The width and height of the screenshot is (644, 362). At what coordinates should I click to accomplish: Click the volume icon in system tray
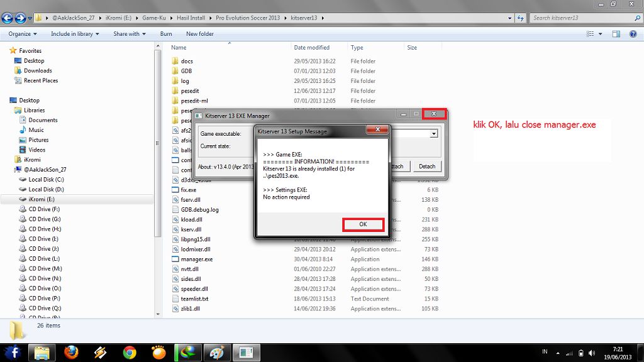pyautogui.click(x=591, y=353)
